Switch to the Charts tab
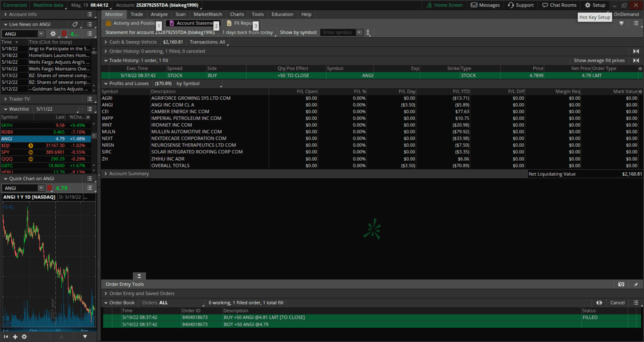Screen dimensions: 644x342 coord(237,14)
